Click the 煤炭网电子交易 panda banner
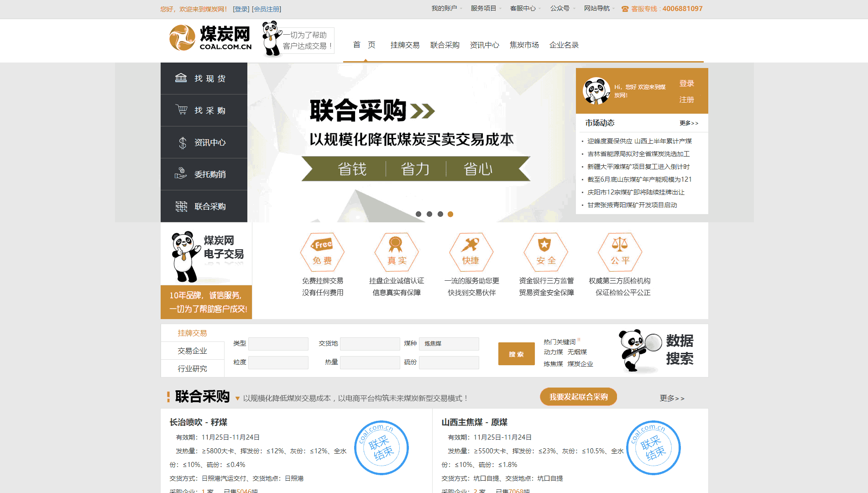 click(206, 271)
